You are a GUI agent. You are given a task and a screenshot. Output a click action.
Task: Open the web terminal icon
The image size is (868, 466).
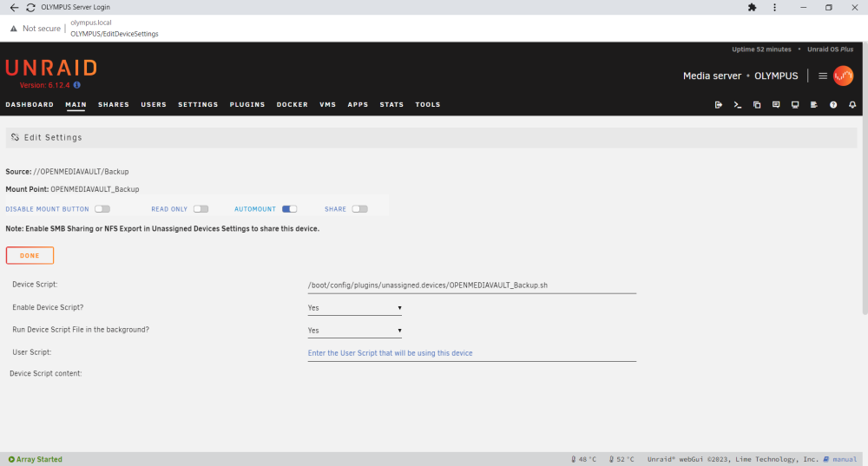tap(737, 105)
